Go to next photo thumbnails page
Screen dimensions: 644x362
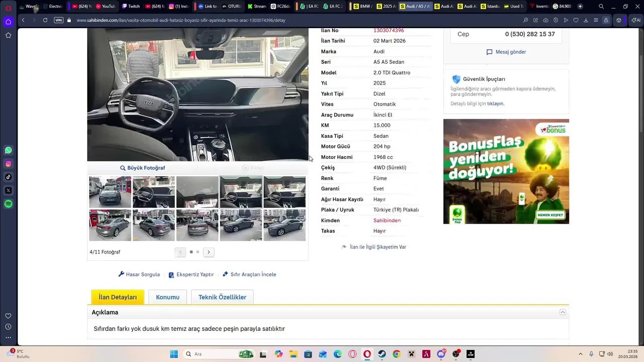[x=209, y=252]
